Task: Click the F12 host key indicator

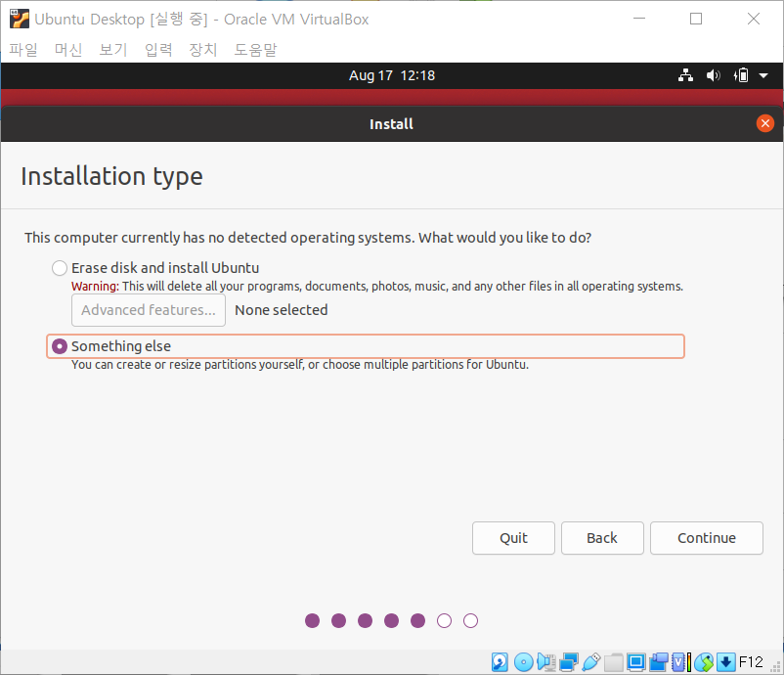Action: coord(751,662)
